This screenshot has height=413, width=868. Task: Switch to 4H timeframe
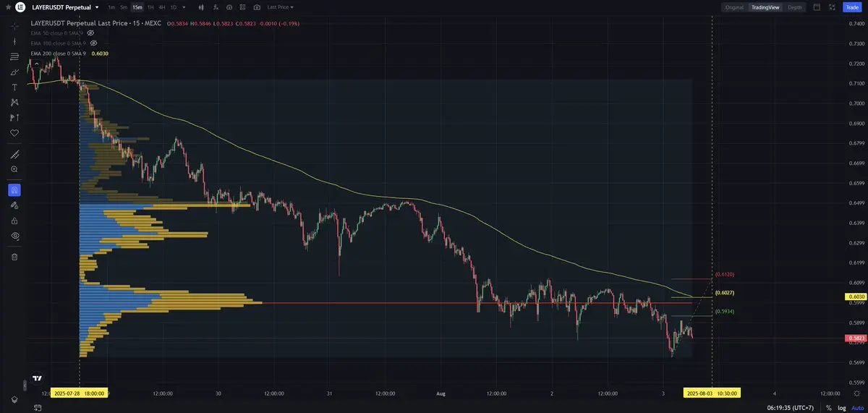[x=162, y=7]
